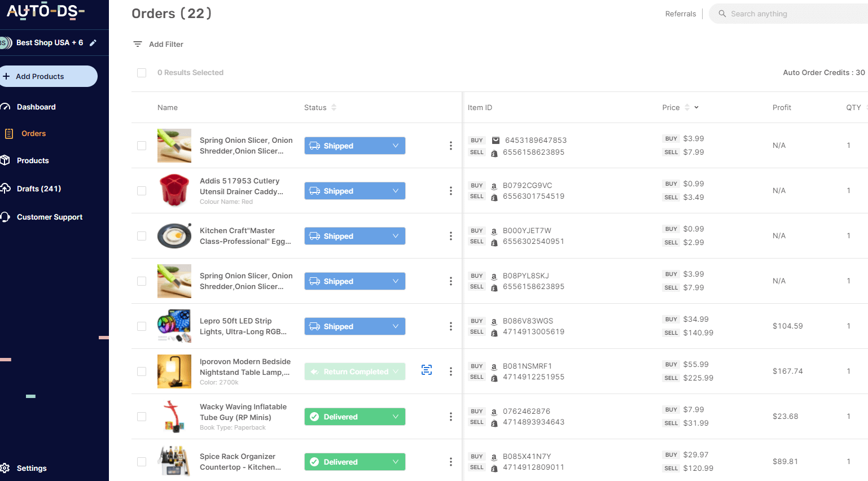The width and height of the screenshot is (868, 481).
Task: Select checkbox for Iporovon Lamp order
Action: [x=142, y=371]
